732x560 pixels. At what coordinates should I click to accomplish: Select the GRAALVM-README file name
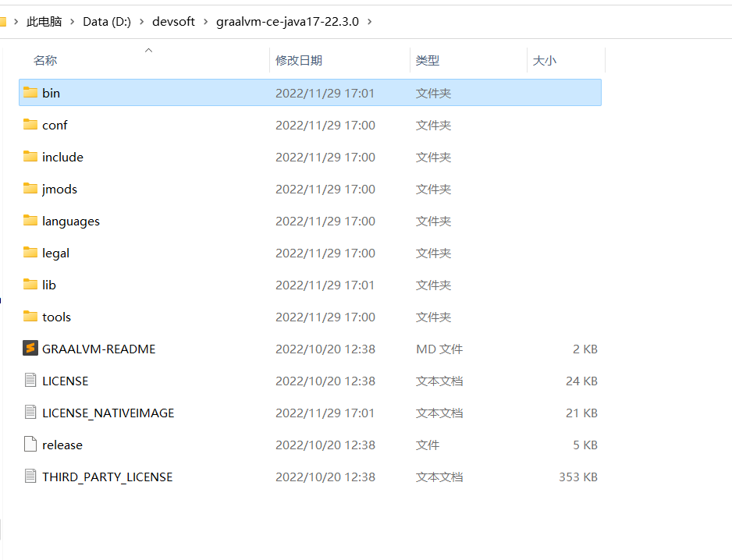99,349
